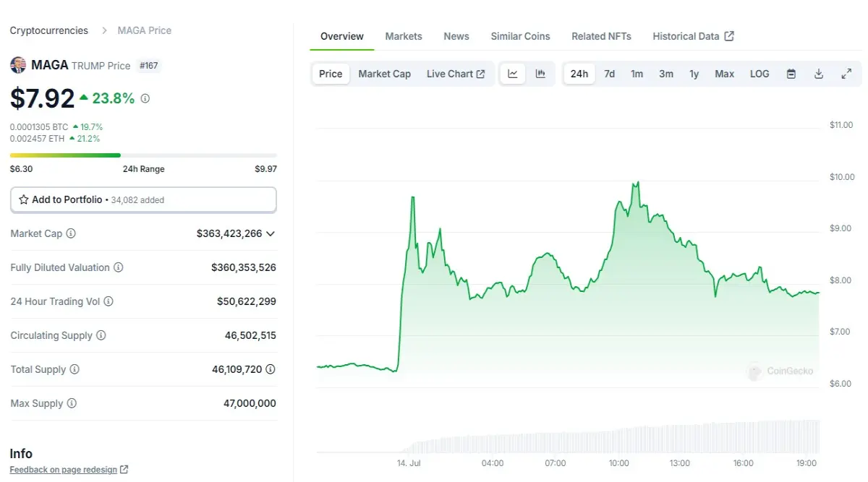Screen dimensions: 868x482
Task: Open the Similar Coins tab
Action: pyautogui.click(x=521, y=36)
